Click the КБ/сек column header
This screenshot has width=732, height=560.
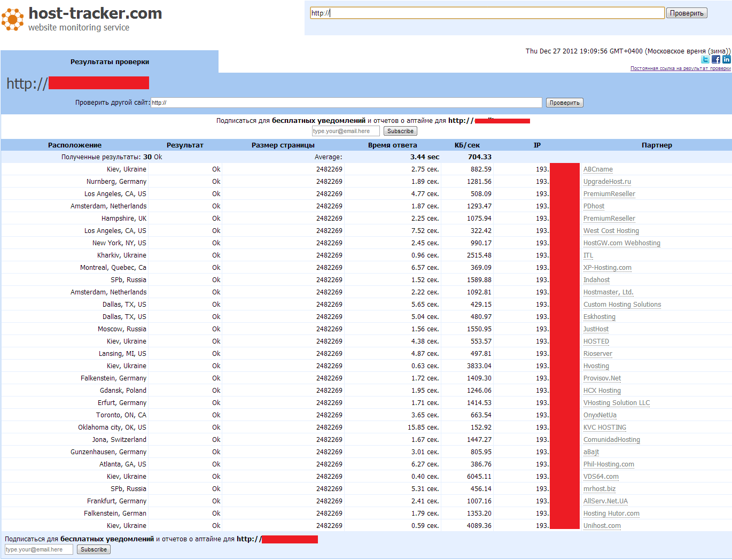coord(467,145)
